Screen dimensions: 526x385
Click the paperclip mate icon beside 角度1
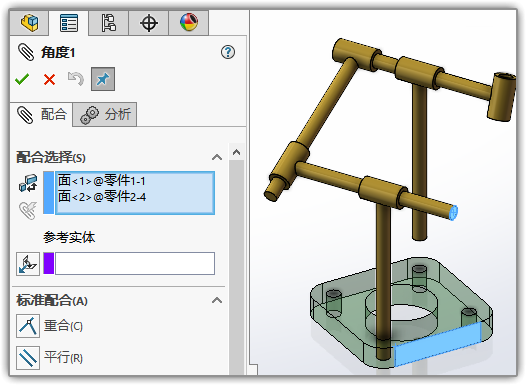point(26,52)
